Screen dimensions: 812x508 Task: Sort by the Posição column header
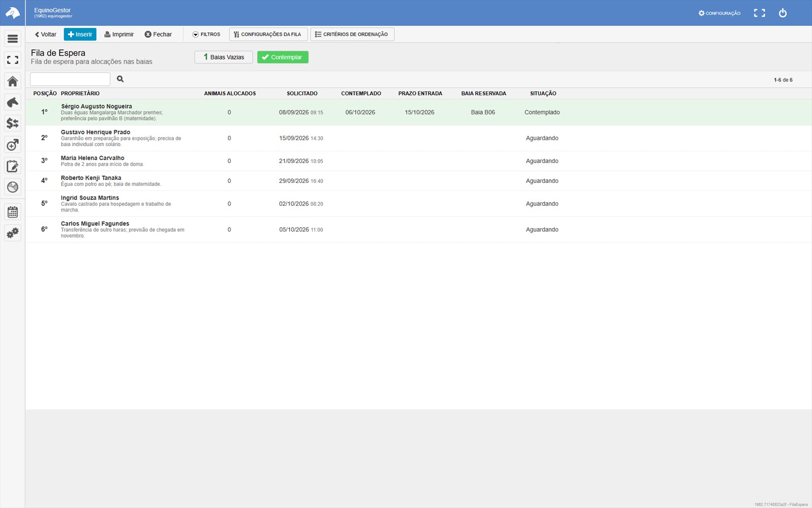tap(45, 93)
